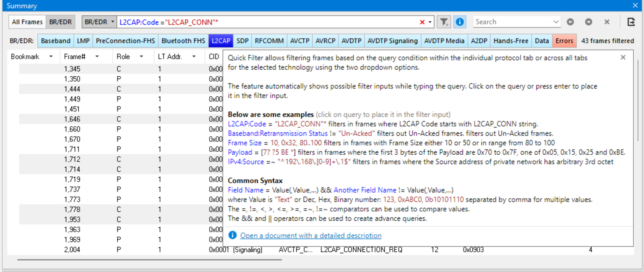The height and width of the screenshot is (272, 644).
Task: Switch to the Data tab
Action: [x=542, y=41]
